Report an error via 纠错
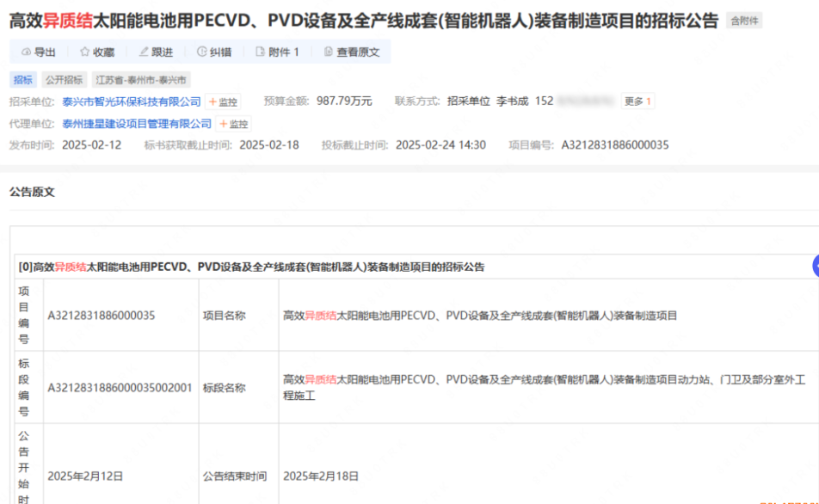Screen dimensions: 819x504 coord(214,52)
